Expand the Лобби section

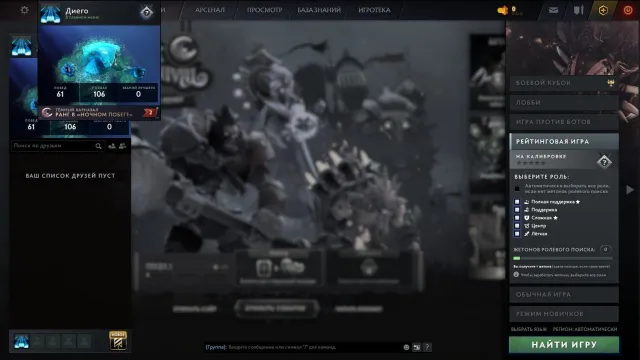pyautogui.click(x=564, y=102)
